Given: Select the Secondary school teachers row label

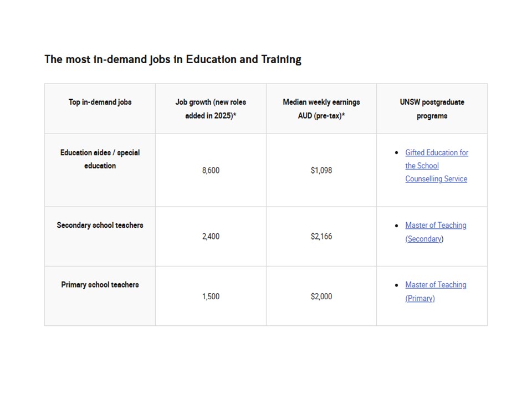Looking at the screenshot, I should (x=100, y=226).
